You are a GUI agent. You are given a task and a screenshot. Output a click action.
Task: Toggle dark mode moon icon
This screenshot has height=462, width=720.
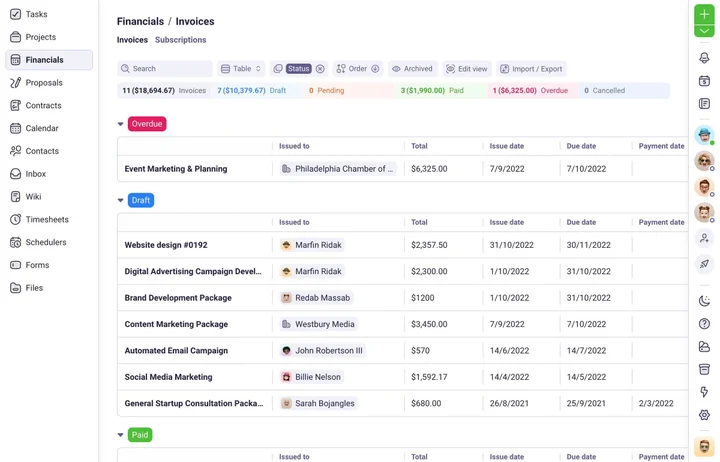tap(704, 301)
